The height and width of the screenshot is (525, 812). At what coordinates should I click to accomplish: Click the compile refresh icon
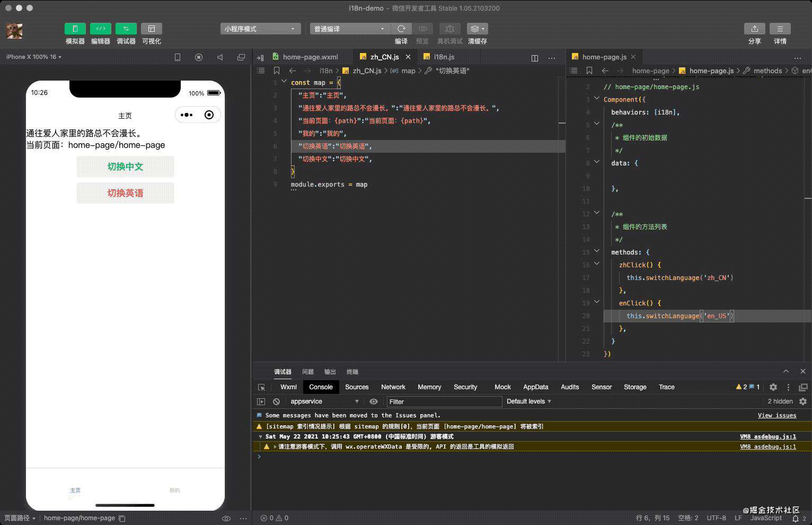pos(401,29)
